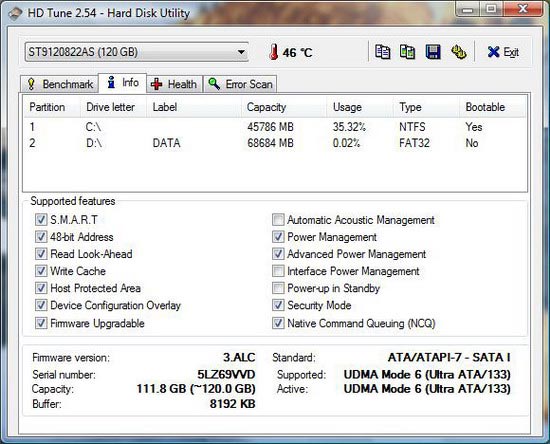Toggle the Write Cache checkbox
The width and height of the screenshot is (550, 444).
tap(41, 271)
